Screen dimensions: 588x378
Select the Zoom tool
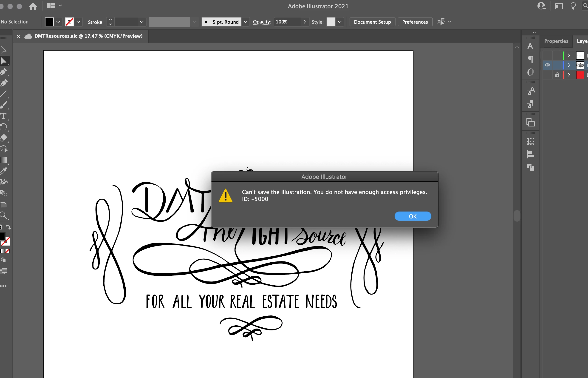pyautogui.click(x=3, y=215)
